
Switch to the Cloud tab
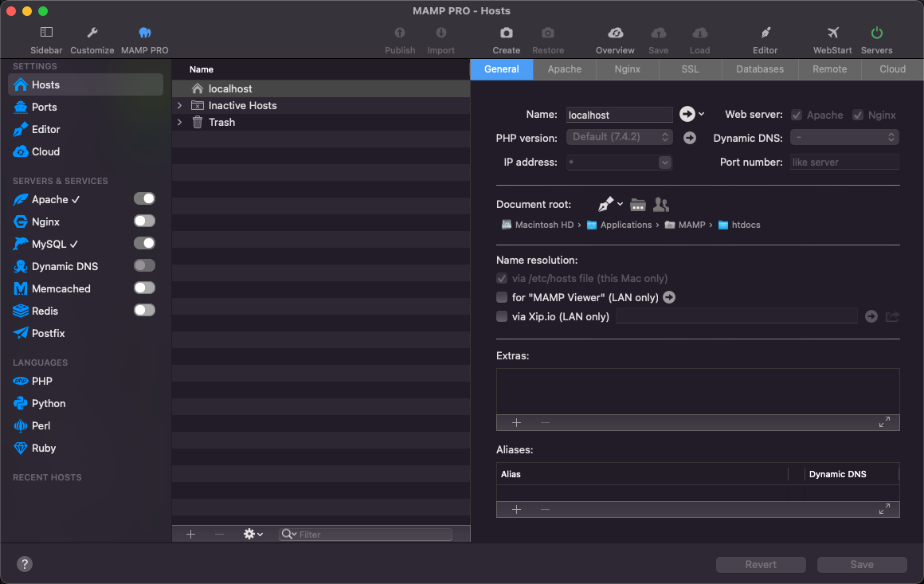coord(892,69)
